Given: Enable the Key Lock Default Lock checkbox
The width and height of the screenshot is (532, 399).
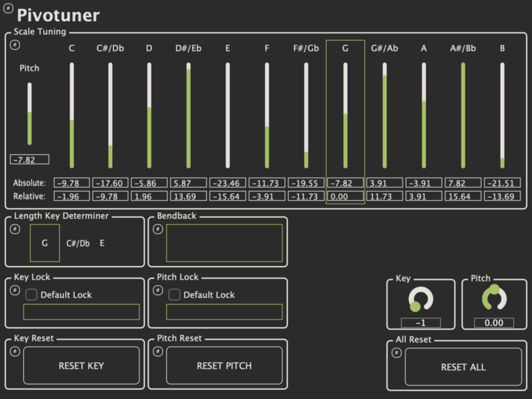Looking at the screenshot, I should point(31,295).
